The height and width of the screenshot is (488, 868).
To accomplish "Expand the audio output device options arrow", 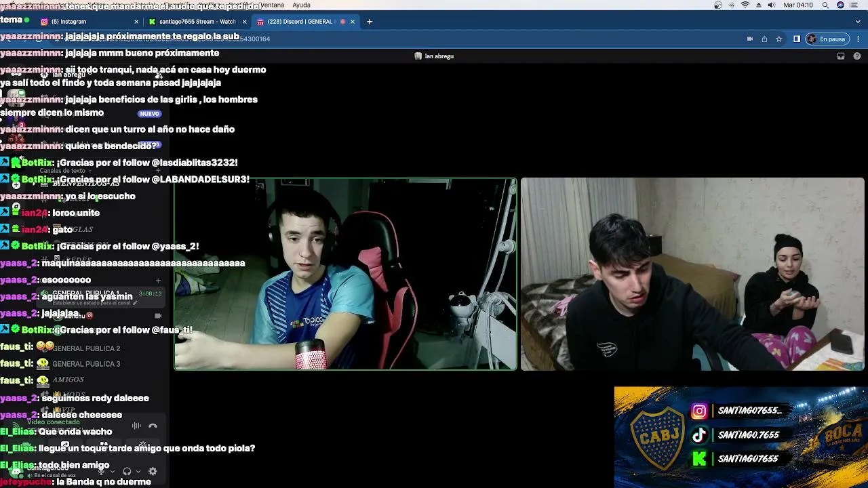I will 138,471.
